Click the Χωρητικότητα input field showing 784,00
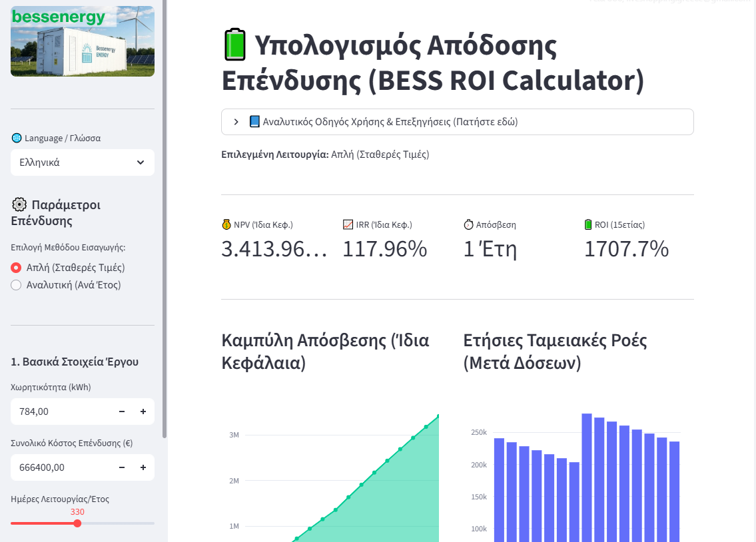Image resolution: width=756 pixels, height=542 pixels. click(x=60, y=411)
